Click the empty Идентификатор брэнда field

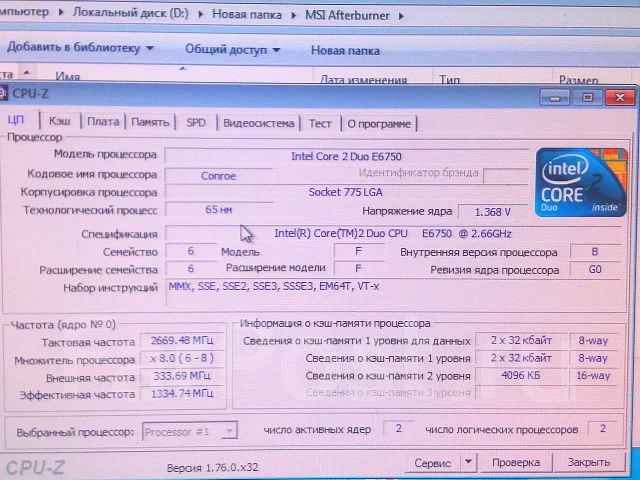click(x=505, y=176)
